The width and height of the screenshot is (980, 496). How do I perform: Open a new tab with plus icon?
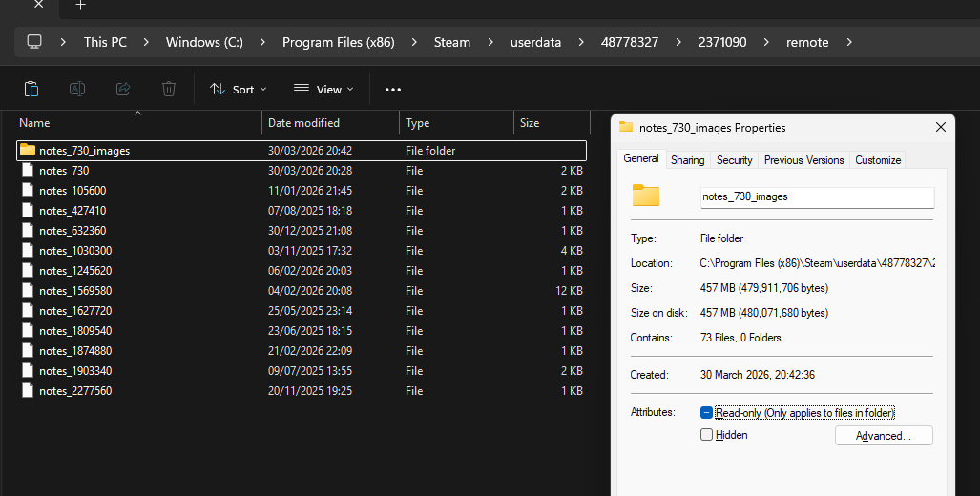(x=81, y=5)
